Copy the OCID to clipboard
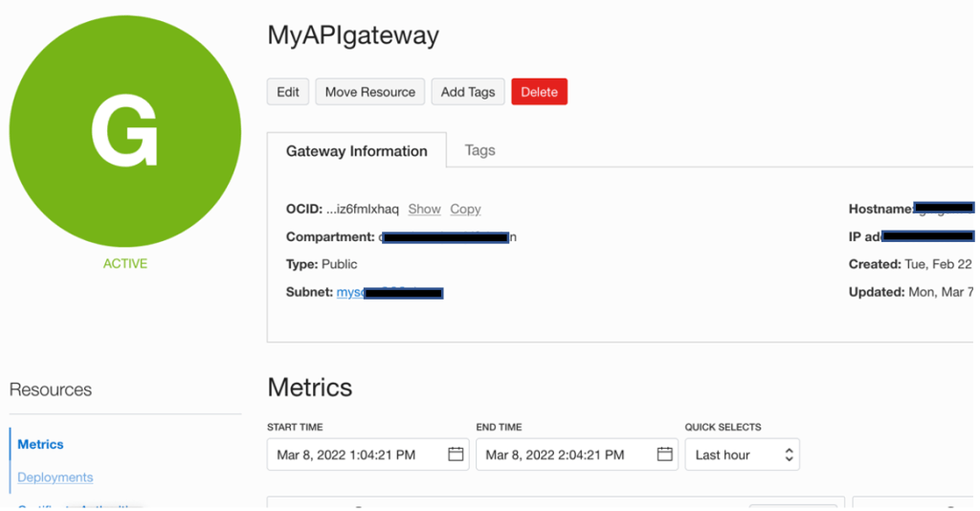Screen dimensions: 980x511 pos(465,209)
